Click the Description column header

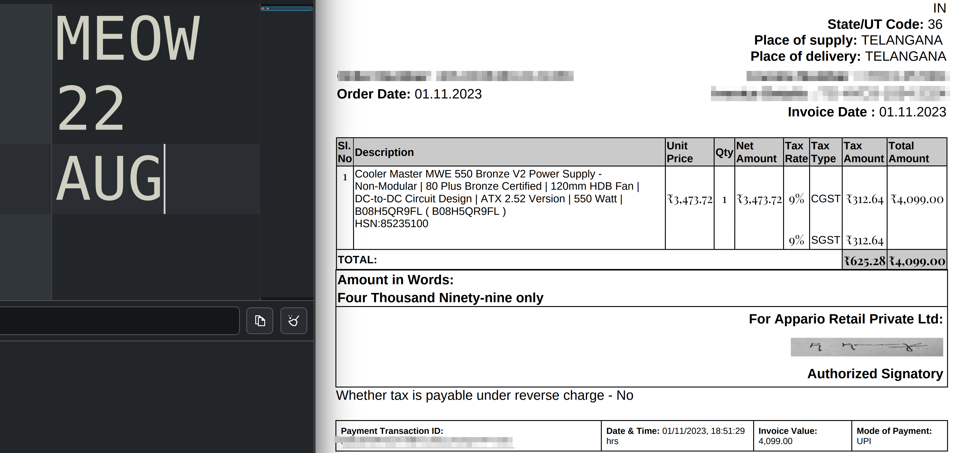384,152
